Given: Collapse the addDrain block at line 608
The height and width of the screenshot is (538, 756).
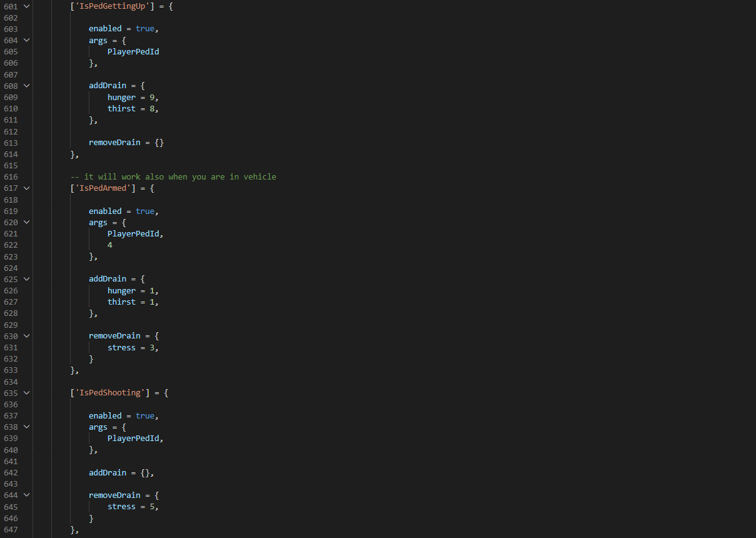Looking at the screenshot, I should 26,86.
